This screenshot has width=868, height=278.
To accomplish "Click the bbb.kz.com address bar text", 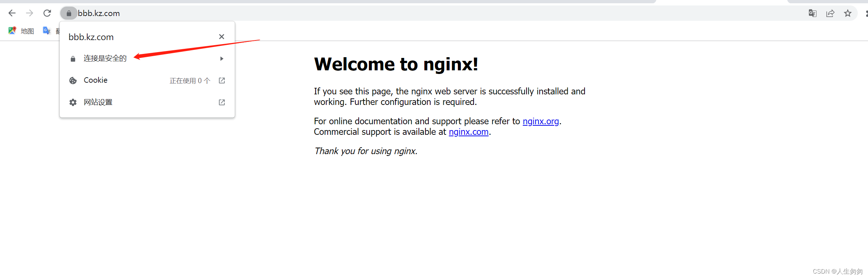I will click(x=99, y=13).
